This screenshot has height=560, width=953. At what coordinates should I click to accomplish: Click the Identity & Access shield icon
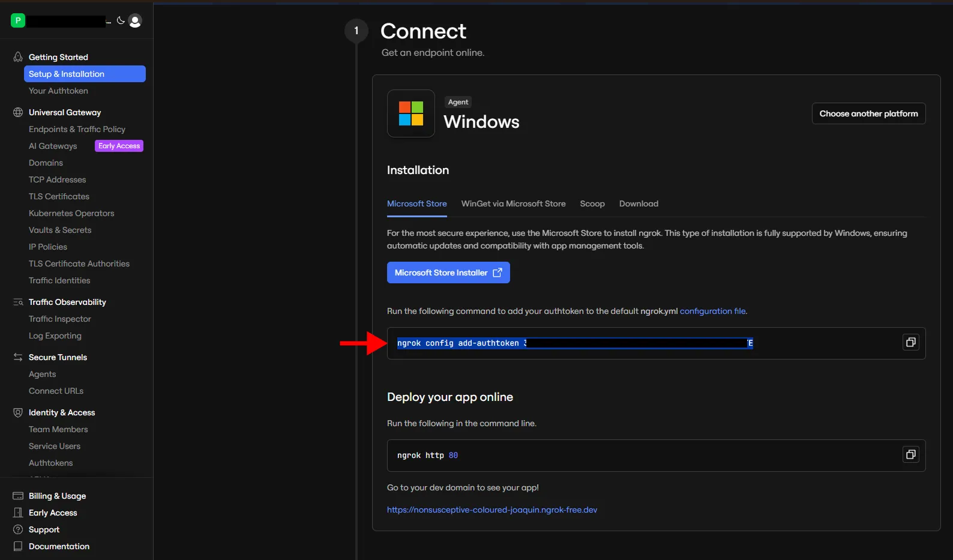(x=18, y=412)
